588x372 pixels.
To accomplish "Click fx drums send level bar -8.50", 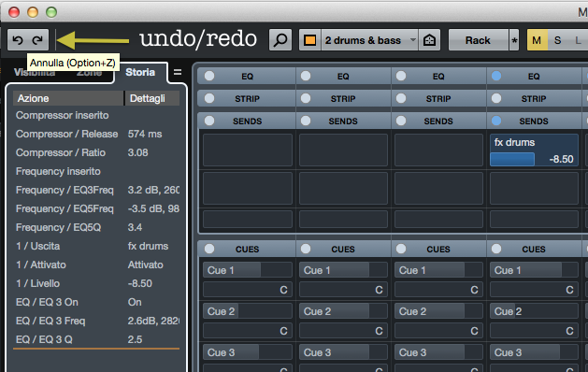I will tap(534, 160).
